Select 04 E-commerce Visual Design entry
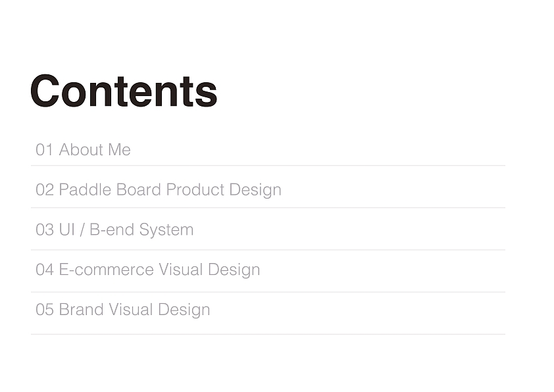The height and width of the screenshot is (392, 554). [x=148, y=270]
